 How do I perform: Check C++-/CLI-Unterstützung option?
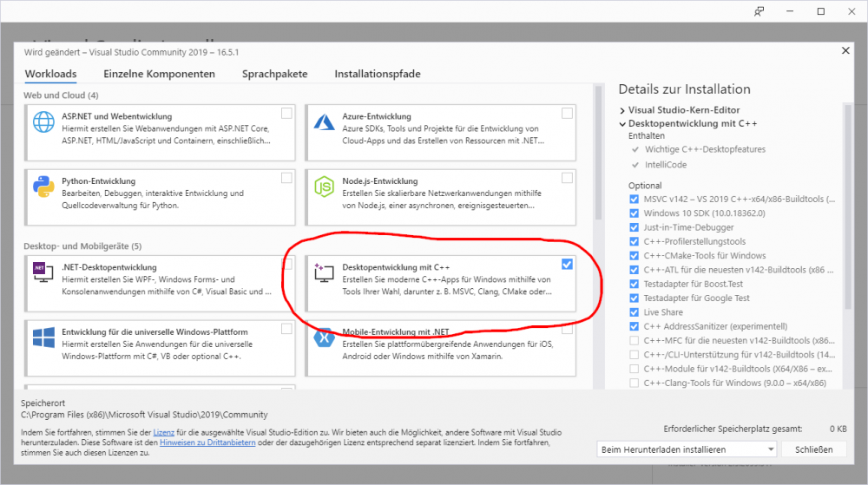(x=634, y=355)
